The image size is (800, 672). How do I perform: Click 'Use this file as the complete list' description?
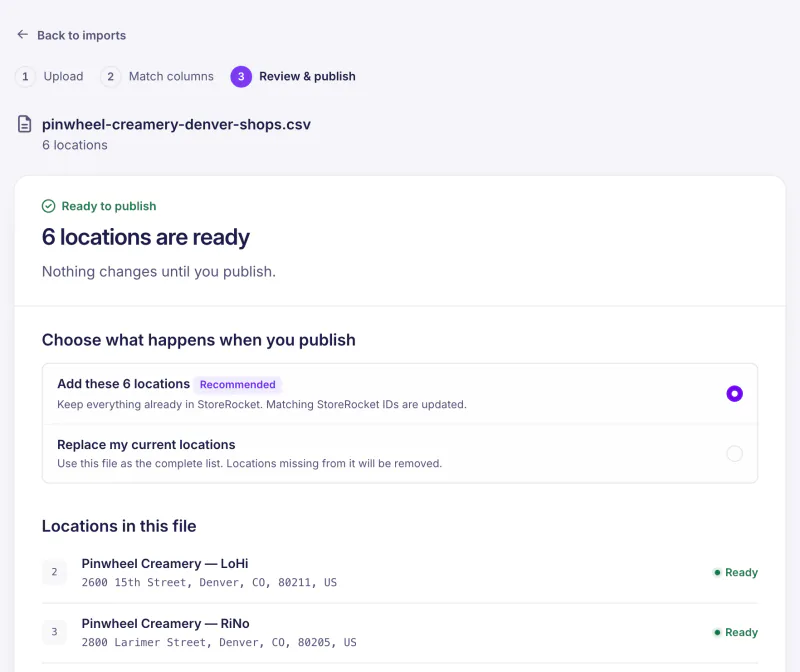249,463
